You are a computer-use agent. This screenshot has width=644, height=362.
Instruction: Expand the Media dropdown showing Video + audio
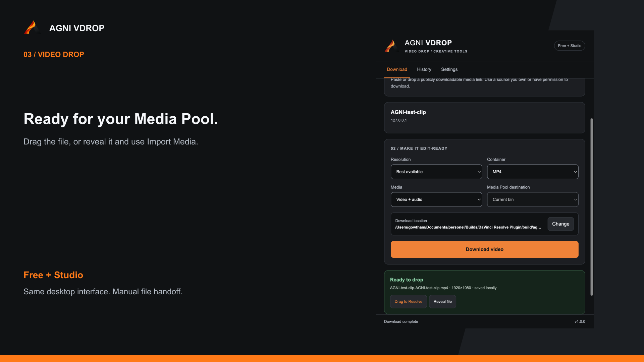coord(436,199)
